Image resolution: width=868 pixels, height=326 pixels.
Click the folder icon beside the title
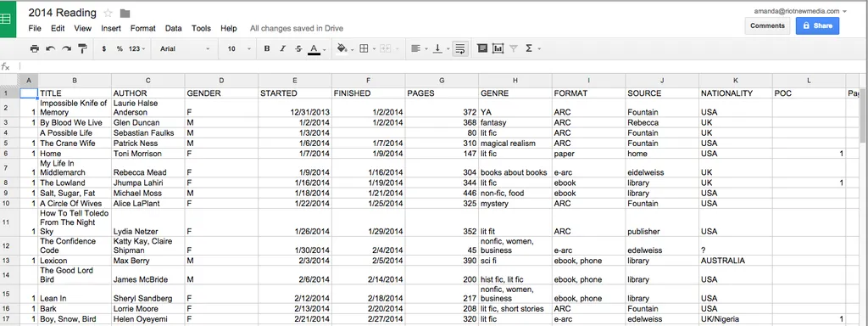(125, 14)
